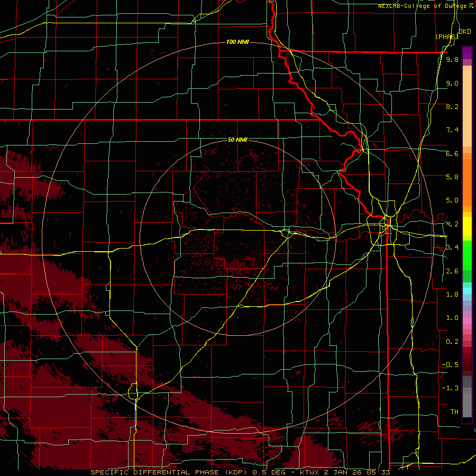Screen dimensions: 476x476
Task: Click the 9.0 legend value
Action: (x=452, y=83)
